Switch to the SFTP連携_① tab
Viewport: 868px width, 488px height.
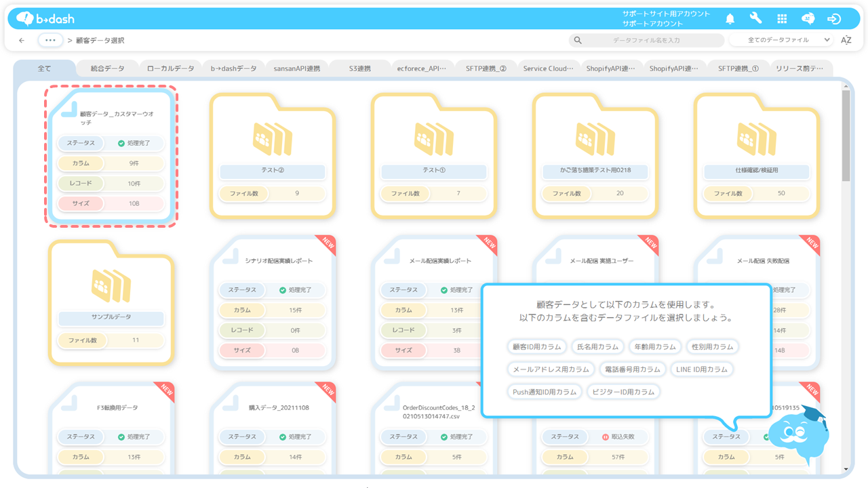738,68
